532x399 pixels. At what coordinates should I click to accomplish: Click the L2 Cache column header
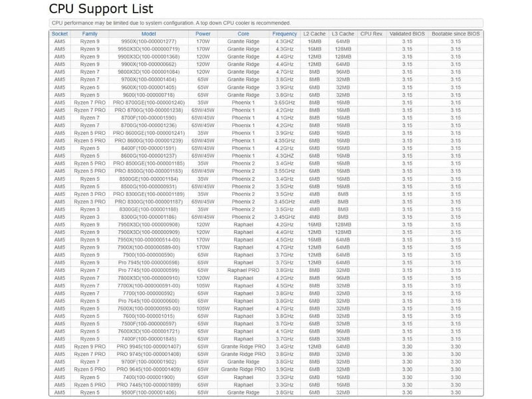(x=314, y=34)
